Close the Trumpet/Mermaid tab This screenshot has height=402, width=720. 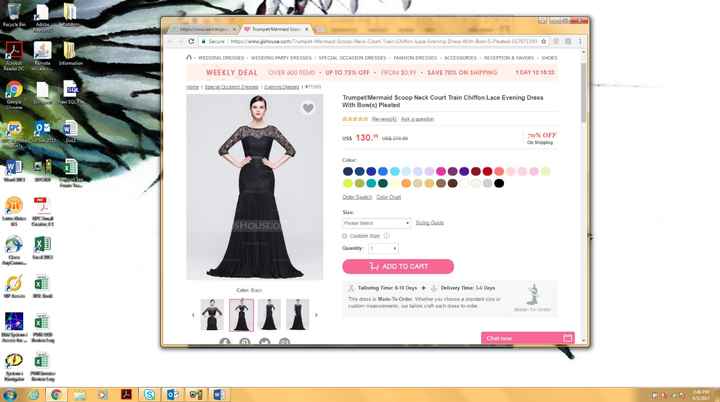tap(307, 29)
